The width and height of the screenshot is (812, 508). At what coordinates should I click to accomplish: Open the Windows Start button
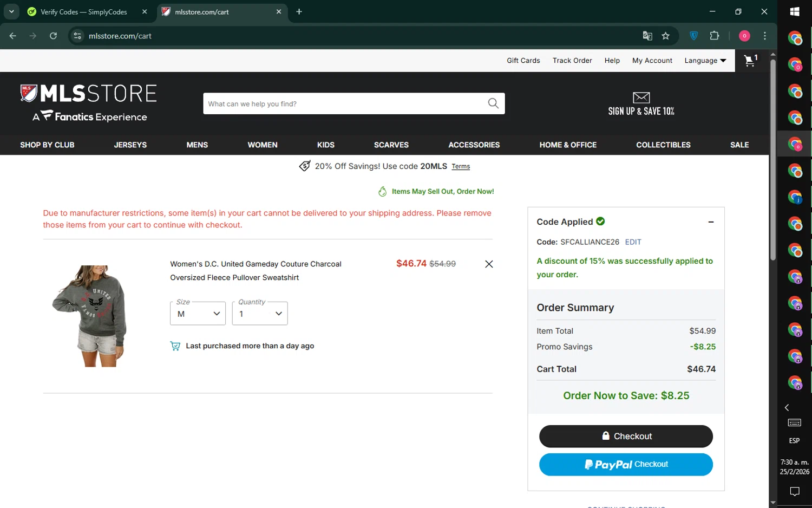tap(795, 11)
